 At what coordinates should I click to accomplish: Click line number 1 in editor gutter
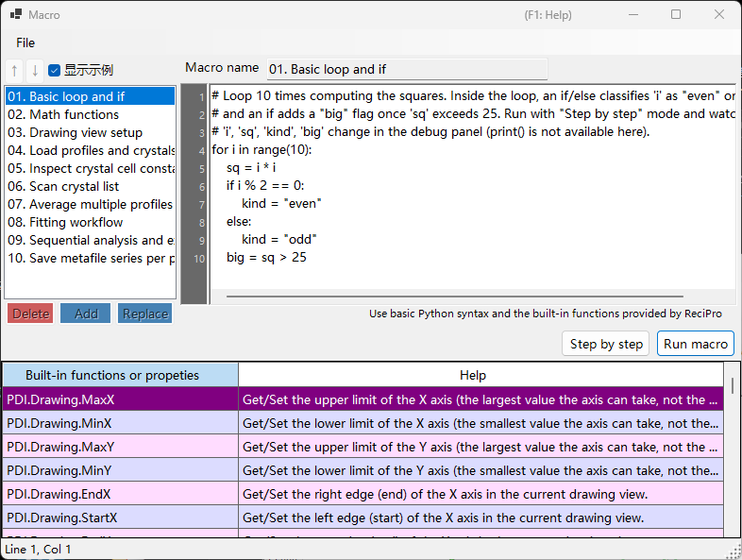[x=202, y=97]
